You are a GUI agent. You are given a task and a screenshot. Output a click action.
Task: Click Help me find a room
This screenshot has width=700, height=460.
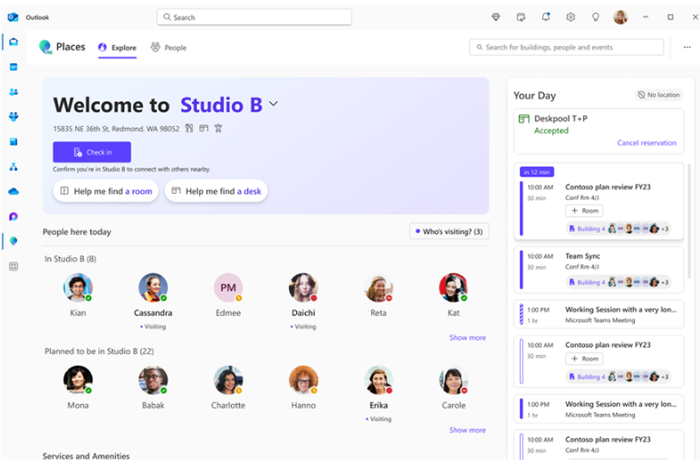(106, 191)
